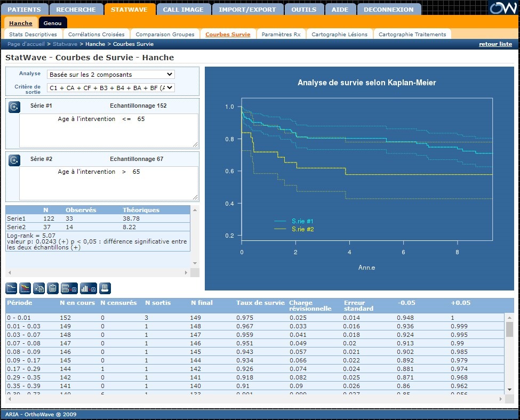Viewport: 520px width, 420px height.
Task: Click the Log-rank = 5.07 text
Action: 31,236
